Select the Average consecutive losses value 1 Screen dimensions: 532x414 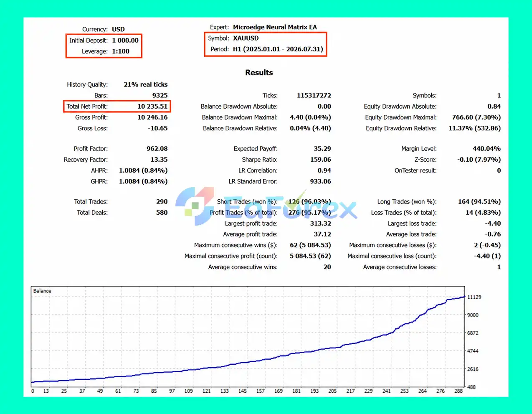499,267
